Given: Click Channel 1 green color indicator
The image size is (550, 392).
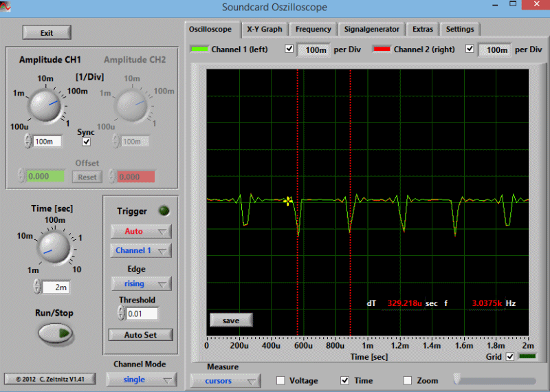Looking at the screenshot, I should point(199,49).
